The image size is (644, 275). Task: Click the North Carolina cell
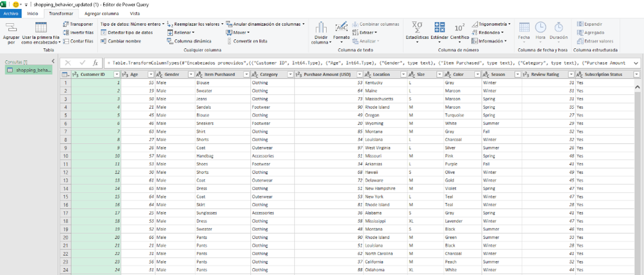385,254
